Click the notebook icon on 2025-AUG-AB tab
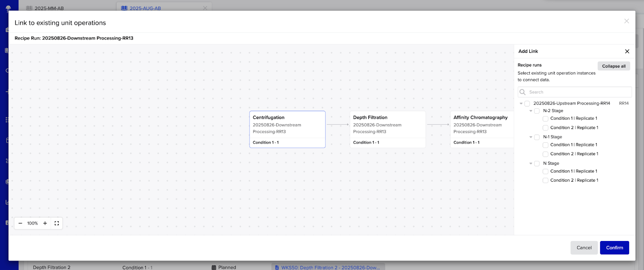Image resolution: width=644 pixels, height=270 pixels. tap(124, 8)
